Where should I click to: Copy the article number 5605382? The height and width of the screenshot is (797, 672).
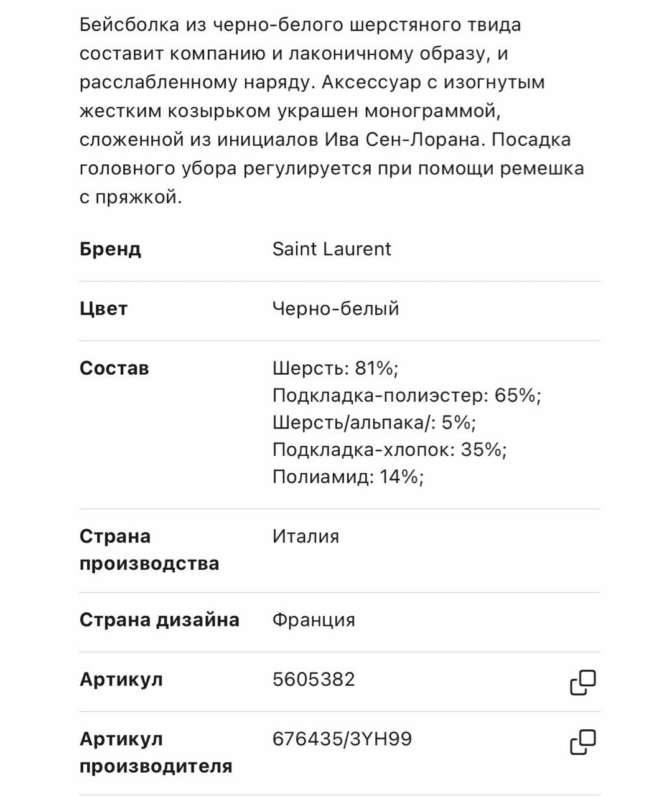583,682
